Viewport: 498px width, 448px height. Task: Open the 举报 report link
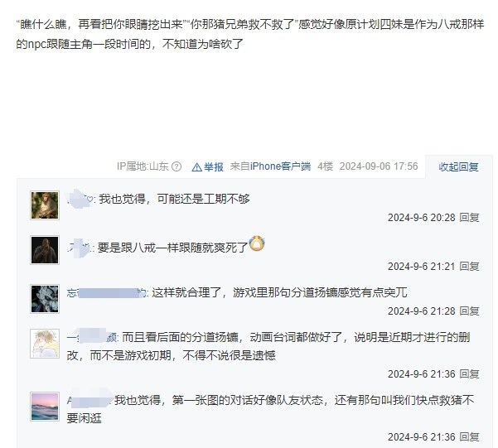[x=214, y=166]
